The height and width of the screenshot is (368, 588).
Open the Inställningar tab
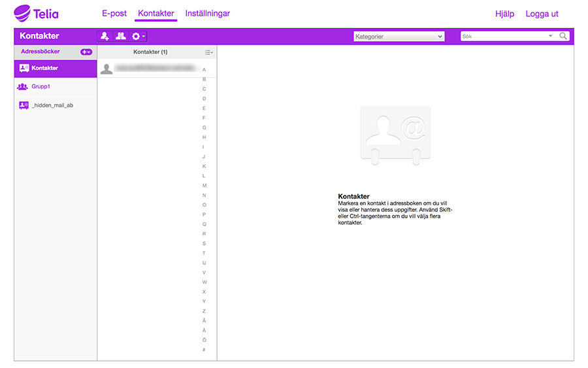(208, 14)
